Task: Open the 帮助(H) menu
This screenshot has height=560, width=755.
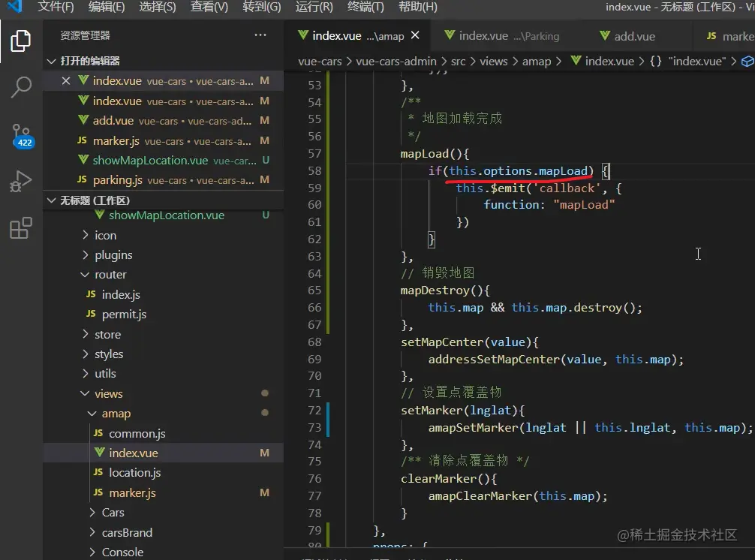Action: (418, 7)
